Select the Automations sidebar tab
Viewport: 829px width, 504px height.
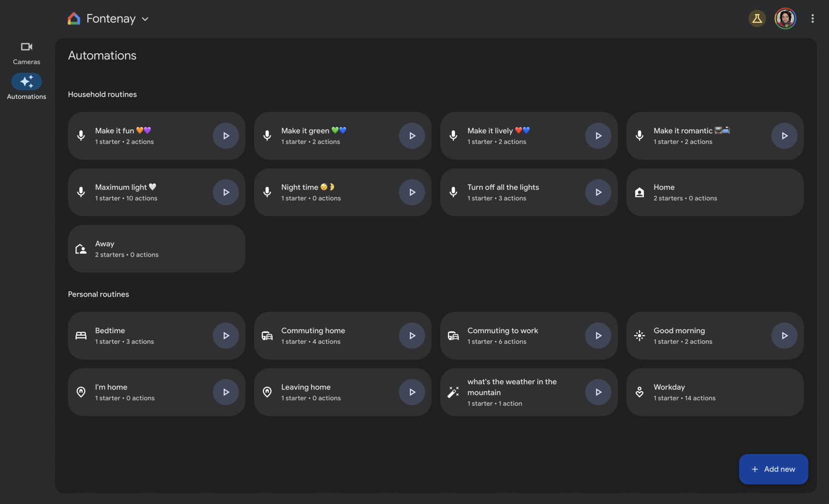point(26,87)
